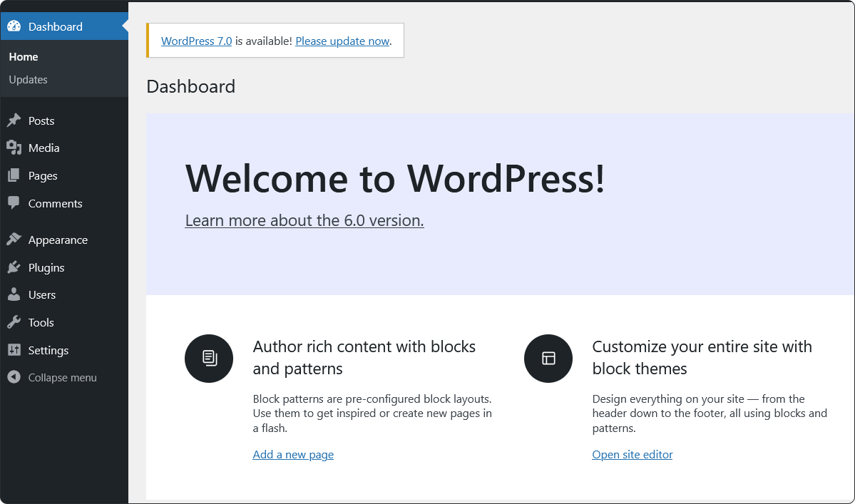Open the Settings menu label
The width and height of the screenshot is (855, 504).
click(x=48, y=350)
